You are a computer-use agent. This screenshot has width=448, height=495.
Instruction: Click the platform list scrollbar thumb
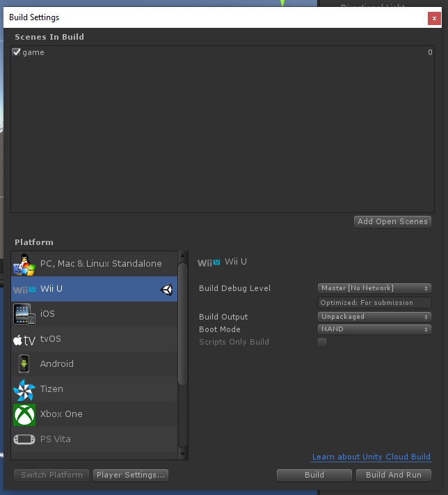(x=182, y=324)
